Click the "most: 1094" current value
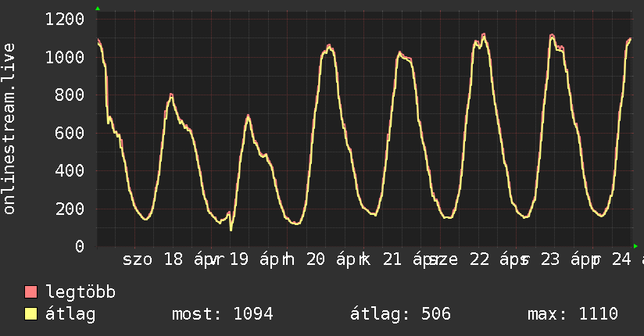Image resolution: width=644 pixels, height=336 pixels. click(222, 314)
